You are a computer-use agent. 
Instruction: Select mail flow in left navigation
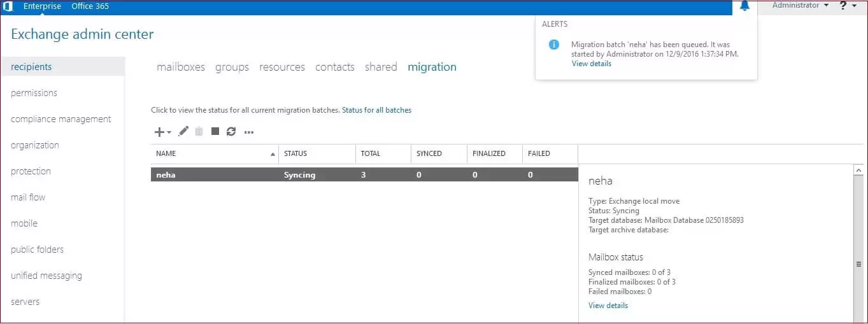[x=28, y=197]
